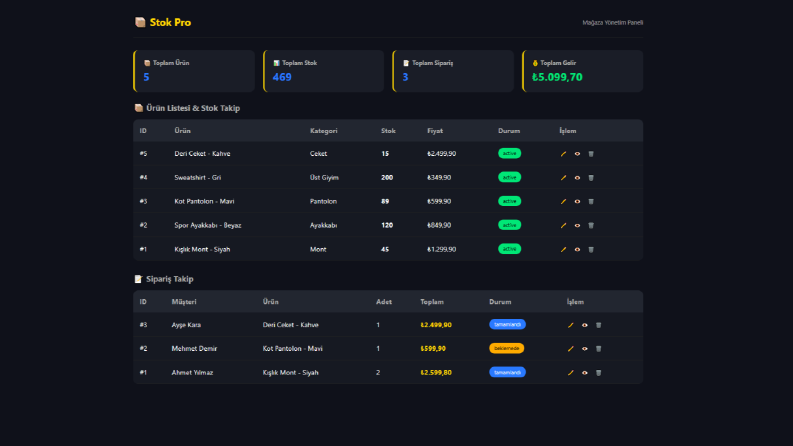Edit the Sweatshirt - Gri product pencil icon
The height and width of the screenshot is (446, 793).
point(563,177)
